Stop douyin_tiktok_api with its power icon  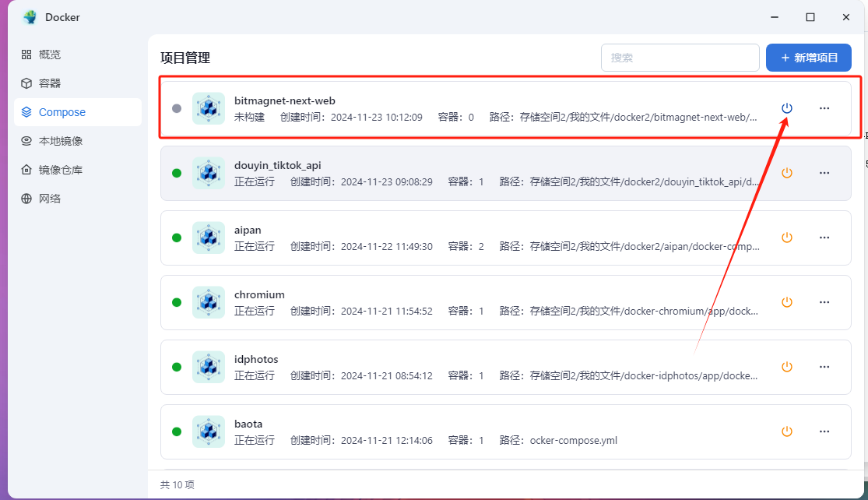tap(786, 173)
